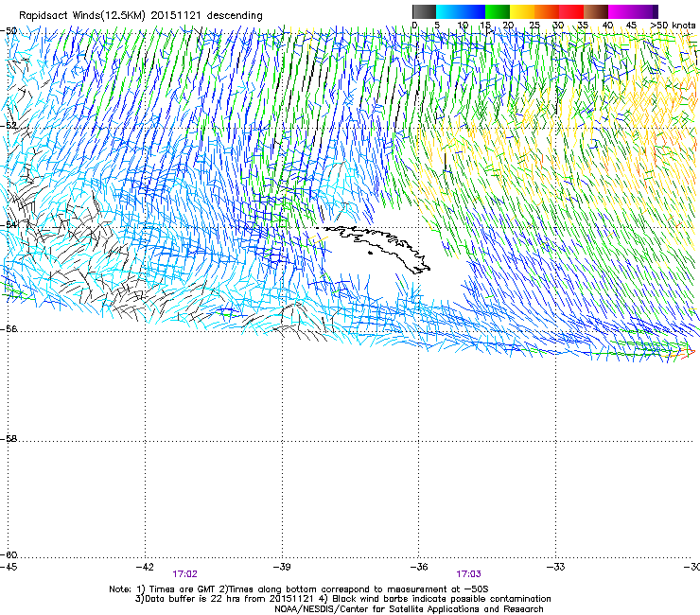Click the legend label '40'
700x615 pixels.
coord(607,26)
